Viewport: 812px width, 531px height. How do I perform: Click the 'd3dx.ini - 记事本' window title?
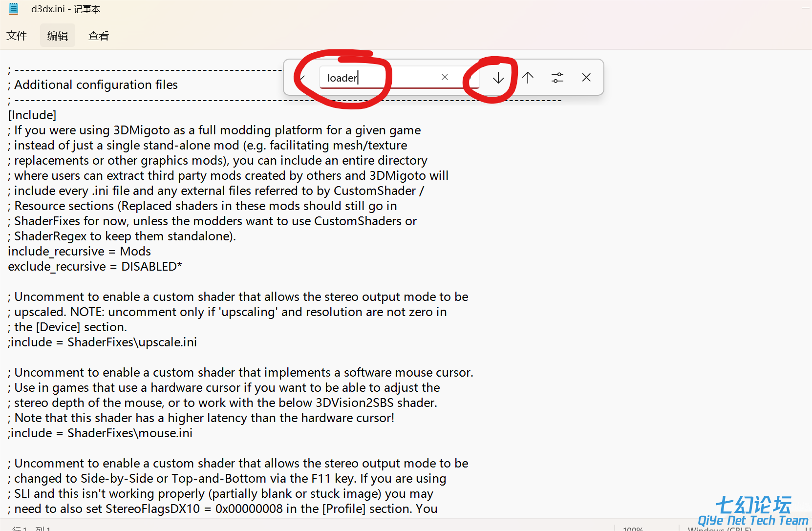click(x=65, y=9)
